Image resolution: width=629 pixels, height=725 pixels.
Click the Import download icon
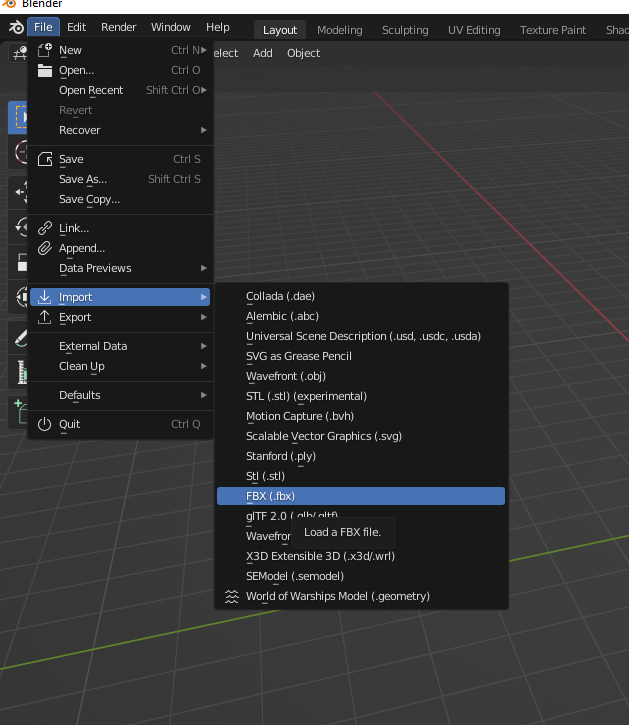(44, 297)
